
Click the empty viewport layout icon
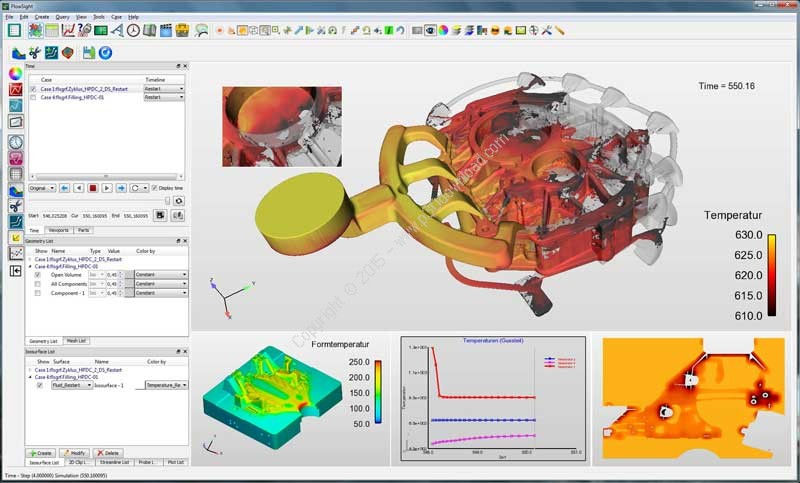pos(14,31)
